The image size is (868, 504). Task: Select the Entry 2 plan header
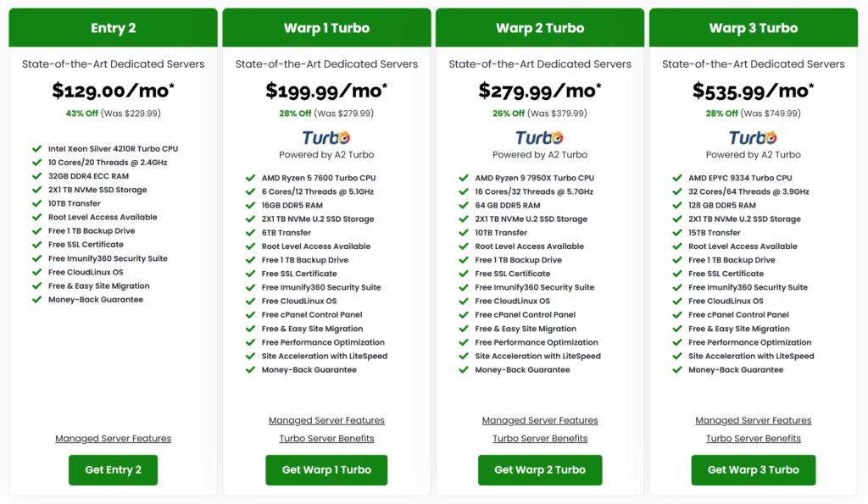[x=113, y=28]
